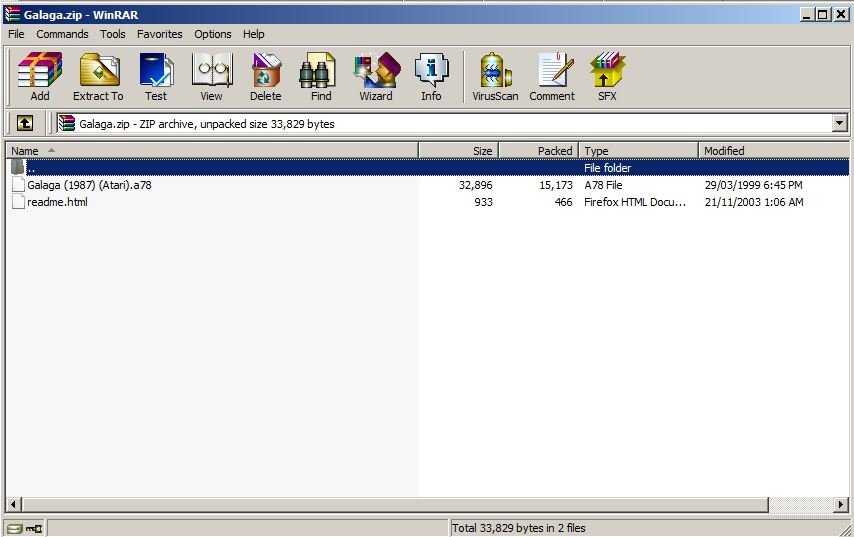Click the 15,173 packed value
The height and width of the screenshot is (537, 854).
coord(556,185)
